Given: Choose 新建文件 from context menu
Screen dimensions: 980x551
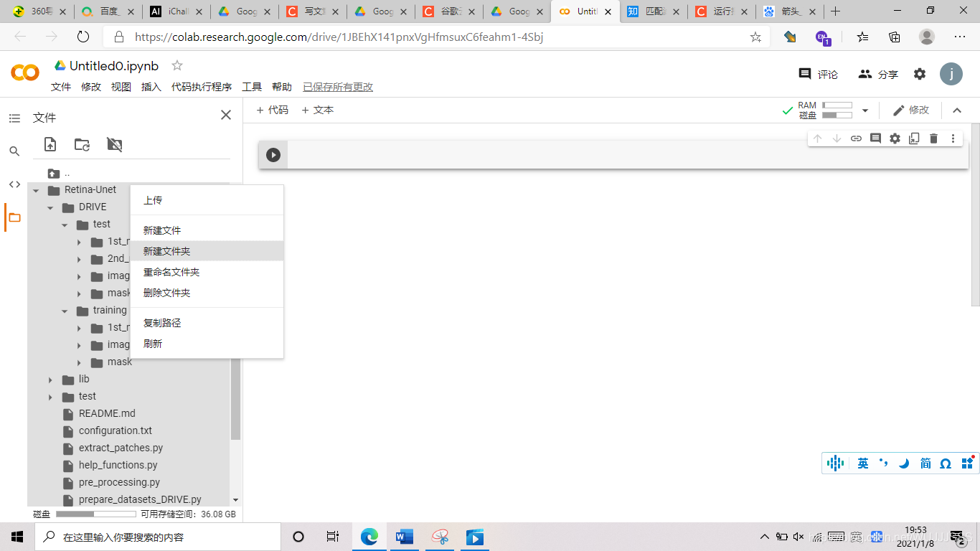Looking at the screenshot, I should pyautogui.click(x=207, y=230).
